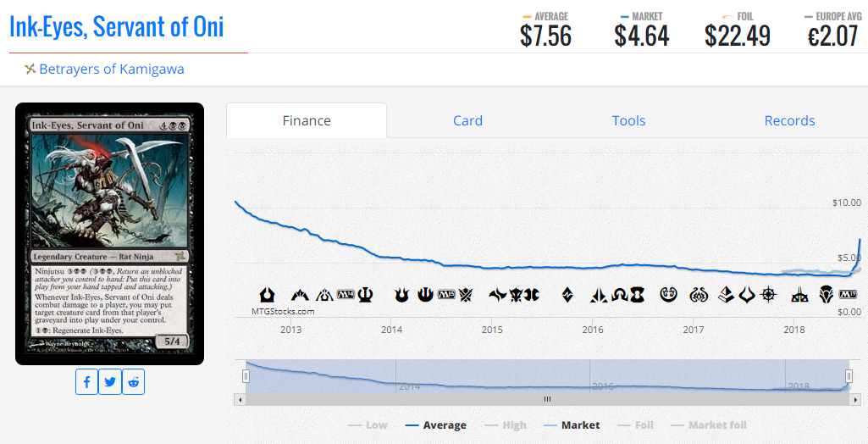Click the Ink-Eyes card image
868x444 pixels.
[x=109, y=234]
